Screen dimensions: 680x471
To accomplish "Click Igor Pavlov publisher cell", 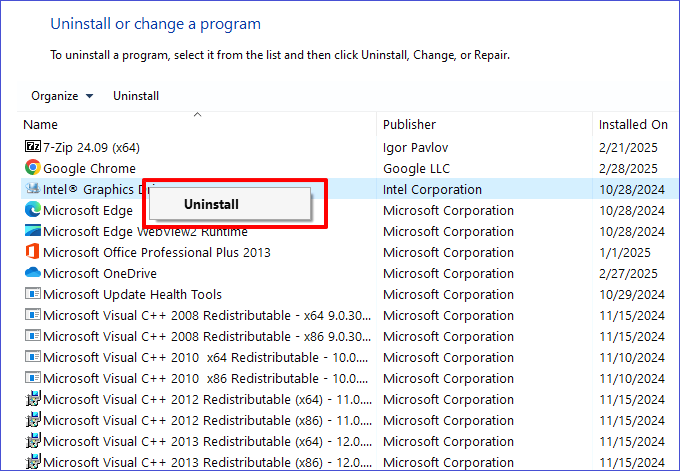I will tap(415, 147).
